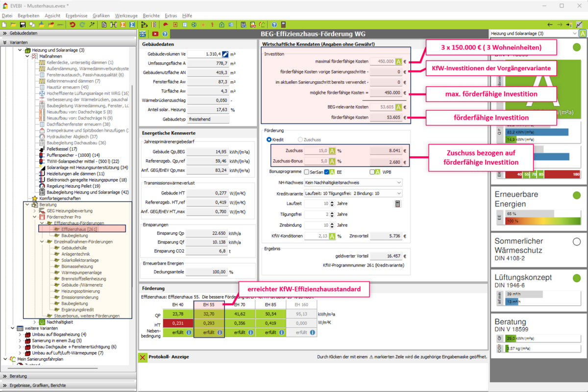Viewport: 588px width, 392px height.
Task: Select Solaranlage mit Heizungsunterstützung (34)
Action: click(87, 167)
